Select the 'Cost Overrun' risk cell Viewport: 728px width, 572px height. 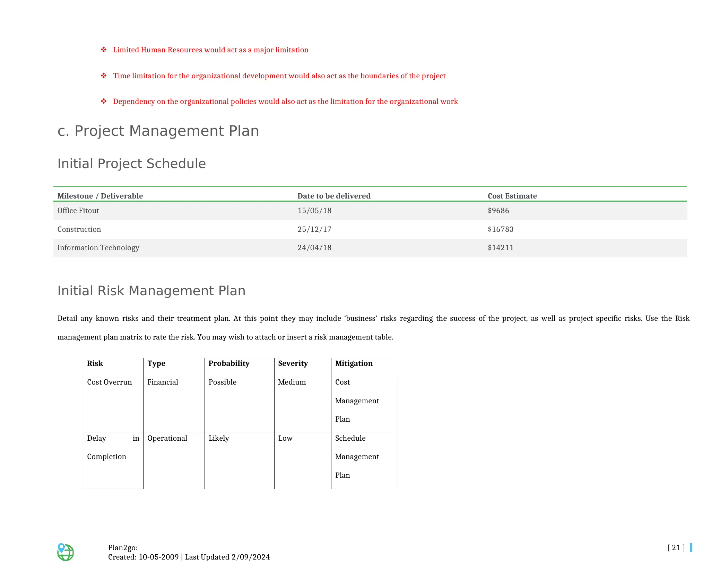[113, 405]
